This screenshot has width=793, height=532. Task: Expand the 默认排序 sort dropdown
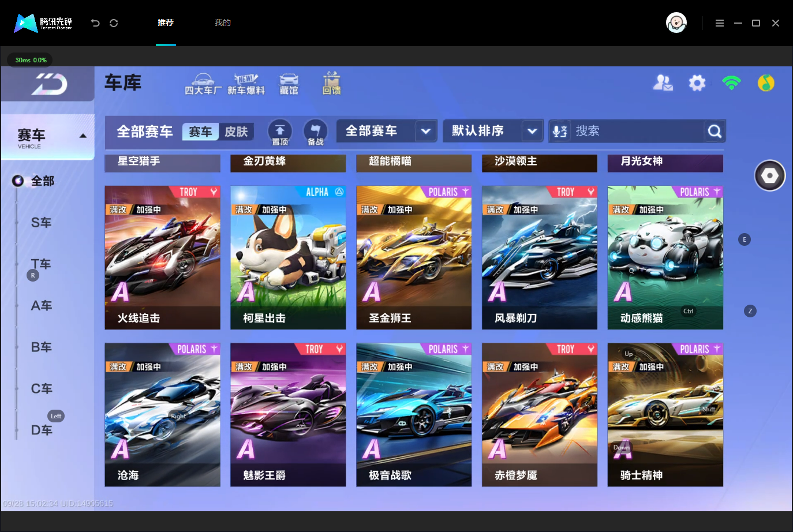tap(493, 131)
